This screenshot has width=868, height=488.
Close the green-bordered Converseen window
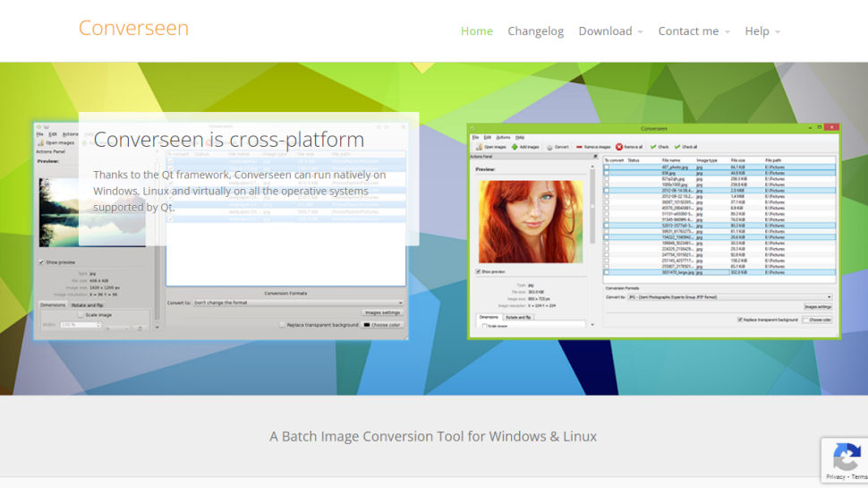pos(831,127)
